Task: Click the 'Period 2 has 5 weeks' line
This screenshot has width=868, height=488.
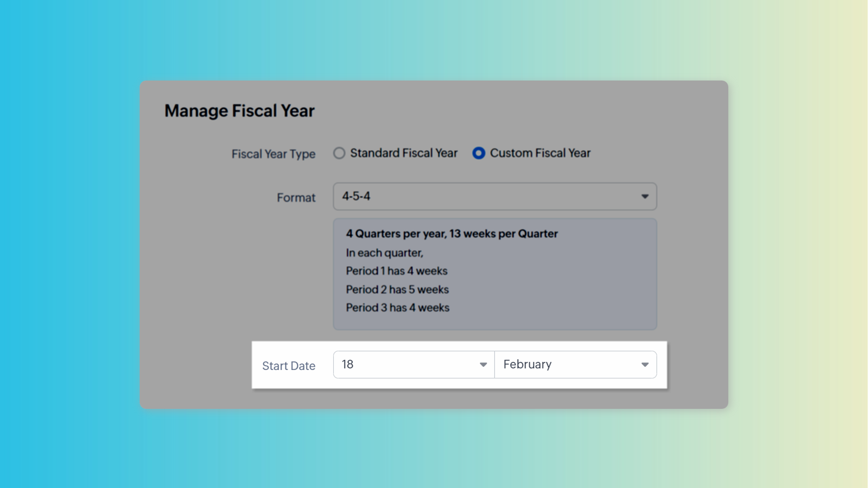Action: click(397, 289)
